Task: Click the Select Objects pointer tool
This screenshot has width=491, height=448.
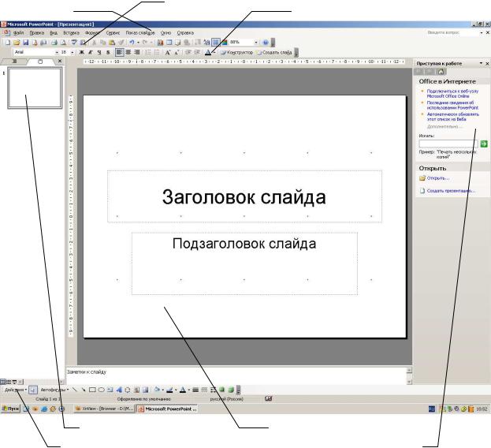Action: [x=33, y=390]
